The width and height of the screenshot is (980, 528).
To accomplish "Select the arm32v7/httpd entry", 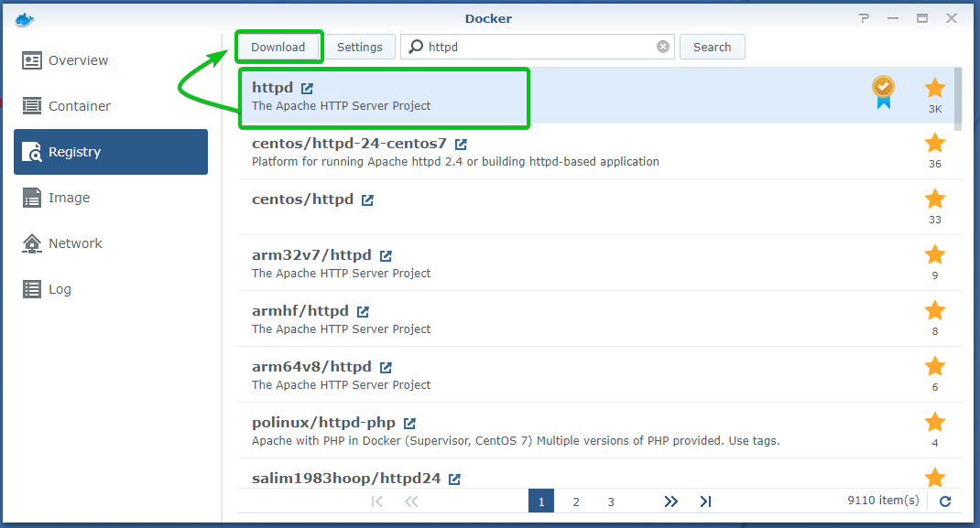I will (595, 263).
